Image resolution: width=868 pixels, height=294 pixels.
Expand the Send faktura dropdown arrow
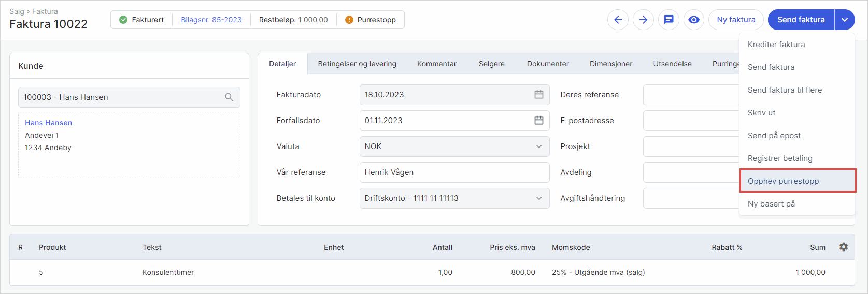pyautogui.click(x=845, y=20)
